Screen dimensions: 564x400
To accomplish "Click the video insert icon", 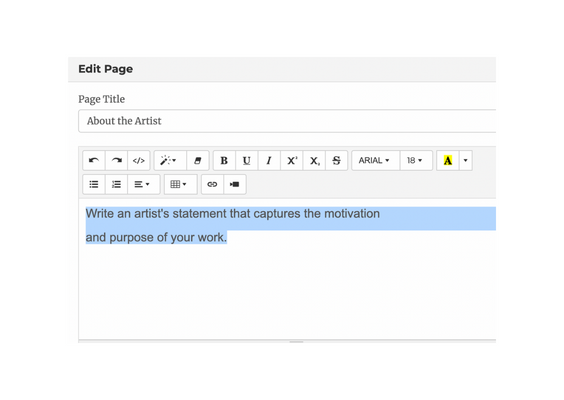I will tap(235, 184).
